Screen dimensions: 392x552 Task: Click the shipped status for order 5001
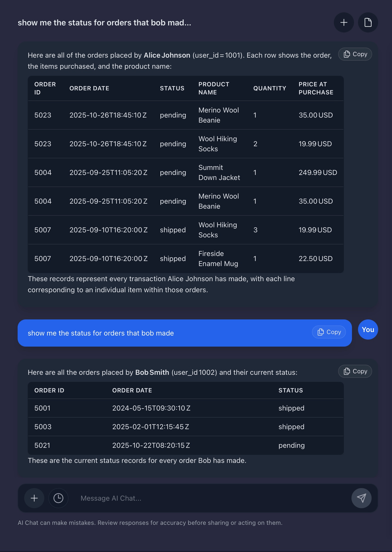coord(291,408)
